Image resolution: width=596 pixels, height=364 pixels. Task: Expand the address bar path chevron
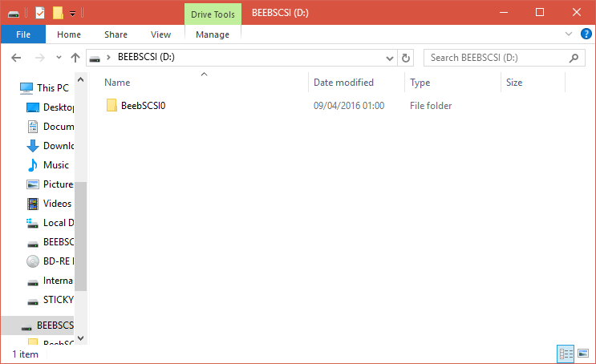pyautogui.click(x=109, y=58)
